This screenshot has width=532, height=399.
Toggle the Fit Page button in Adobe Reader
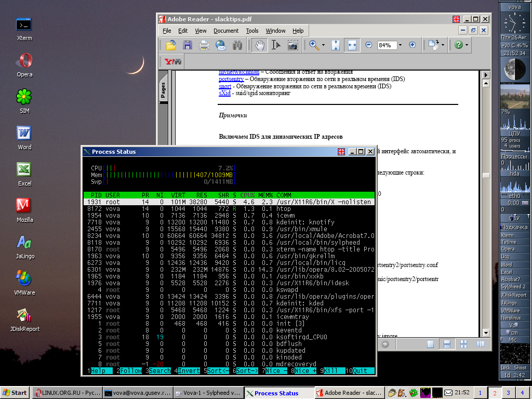336,45
